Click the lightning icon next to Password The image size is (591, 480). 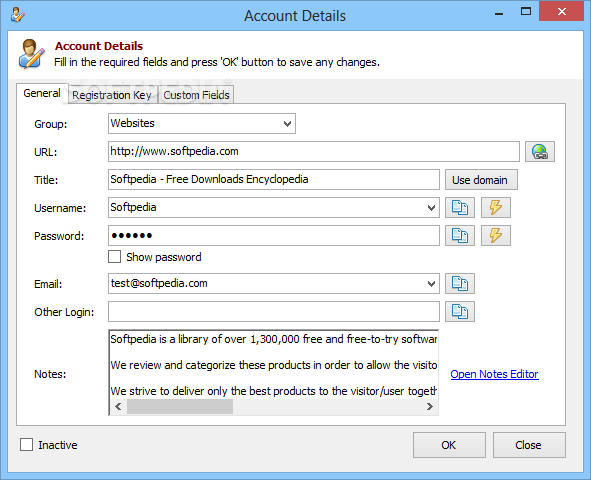pyautogui.click(x=496, y=235)
